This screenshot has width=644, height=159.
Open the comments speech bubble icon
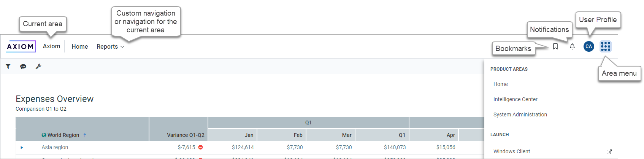coord(23,67)
